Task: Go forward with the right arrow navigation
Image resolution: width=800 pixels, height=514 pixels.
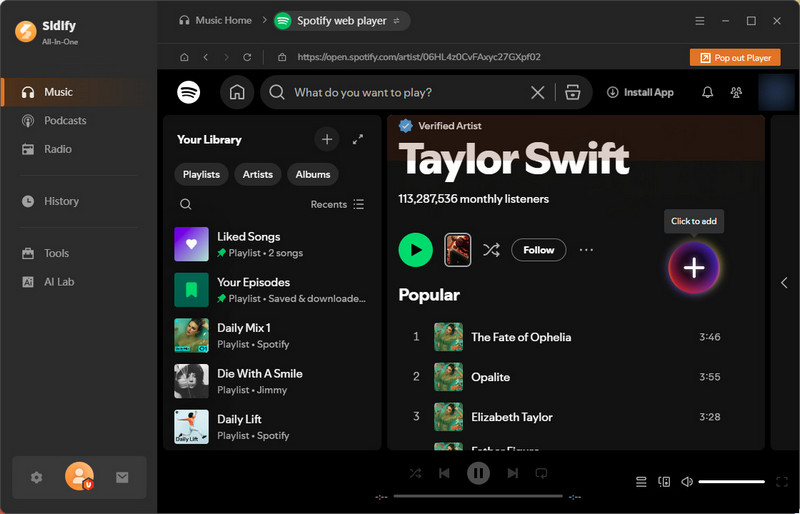Action: tap(226, 58)
